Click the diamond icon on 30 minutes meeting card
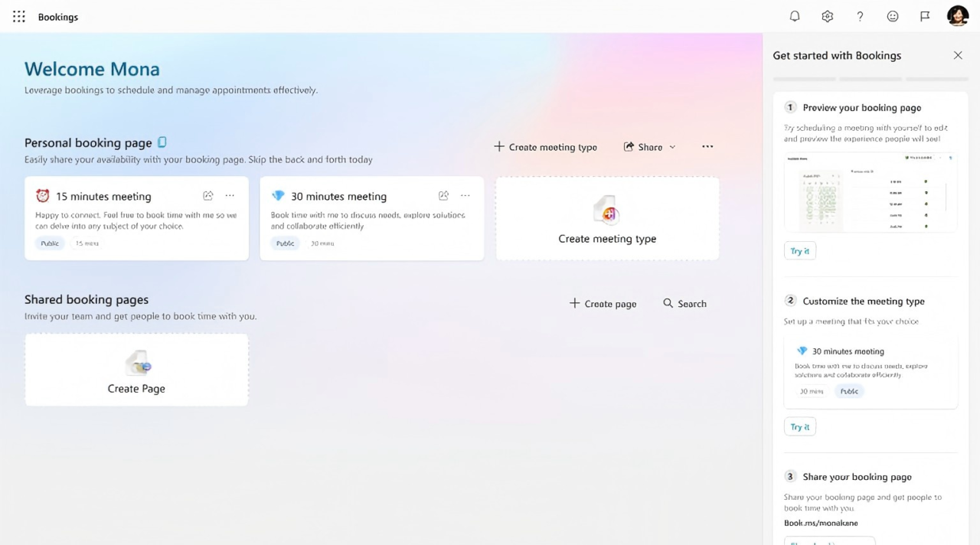 [x=278, y=196]
